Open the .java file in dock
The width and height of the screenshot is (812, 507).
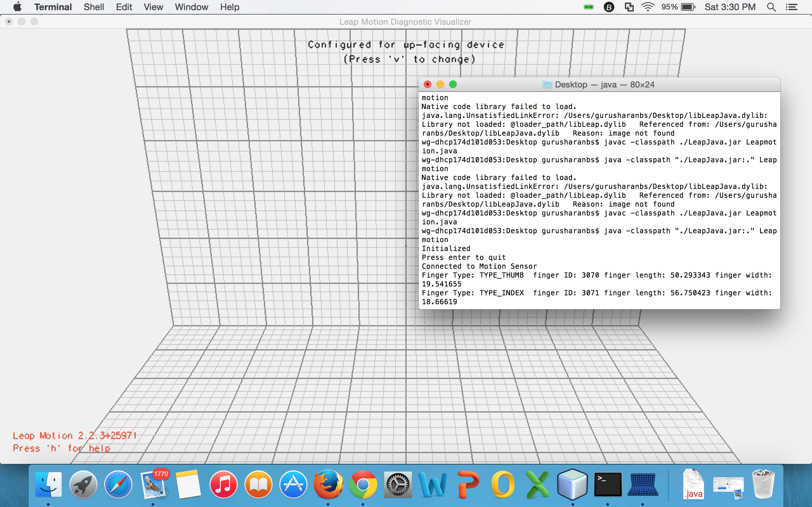(693, 485)
